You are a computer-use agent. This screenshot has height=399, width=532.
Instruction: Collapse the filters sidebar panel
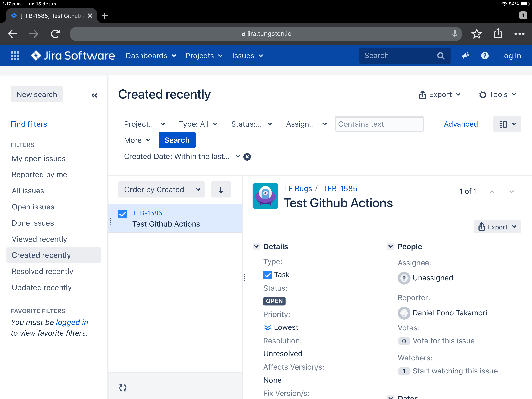(x=94, y=95)
